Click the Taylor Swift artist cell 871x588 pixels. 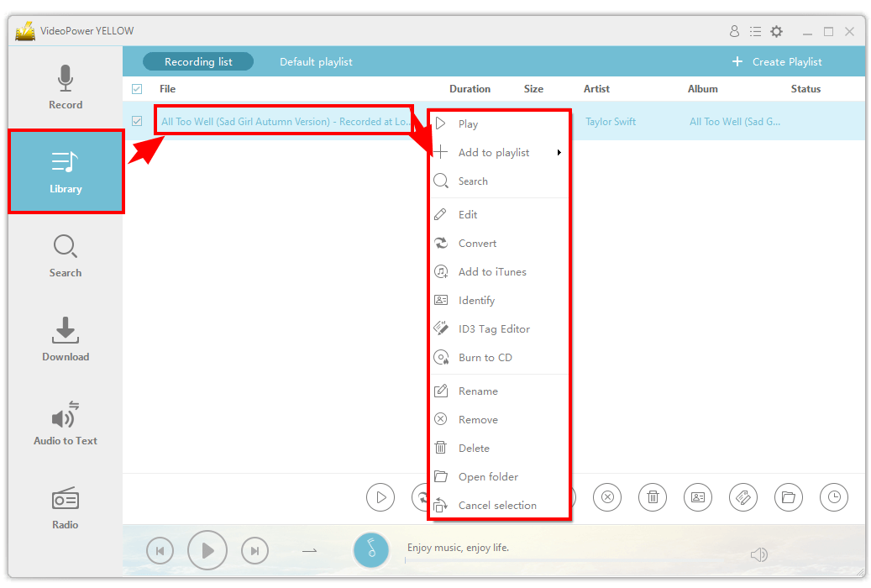611,122
